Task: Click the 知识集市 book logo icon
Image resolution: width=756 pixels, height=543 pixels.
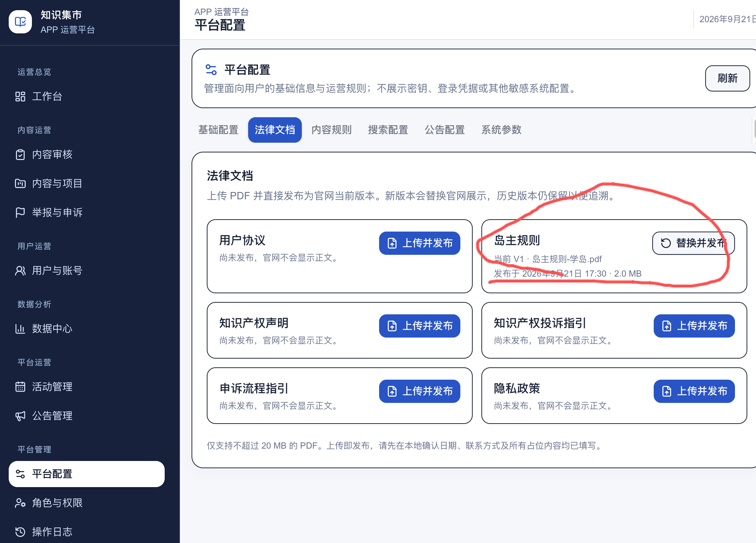Action: (x=20, y=22)
